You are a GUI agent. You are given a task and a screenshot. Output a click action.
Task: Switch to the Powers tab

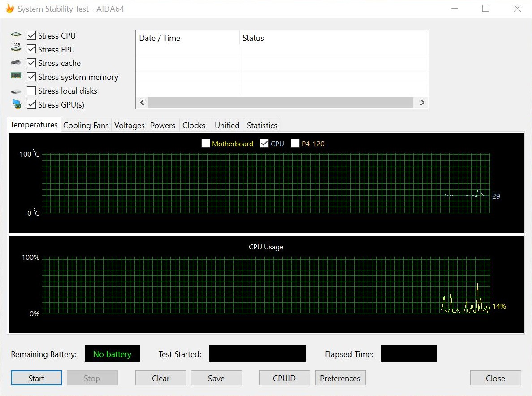coord(163,125)
